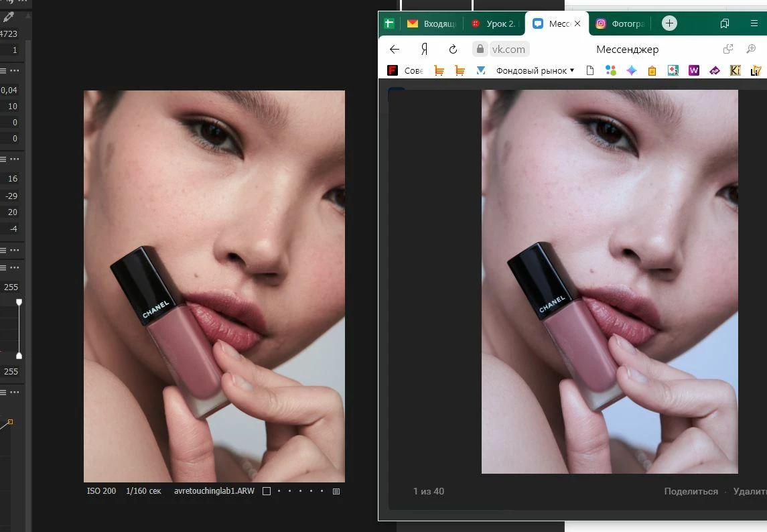The image size is (767, 532).
Task: Open the browser hamburger menu
Action: 754,23
